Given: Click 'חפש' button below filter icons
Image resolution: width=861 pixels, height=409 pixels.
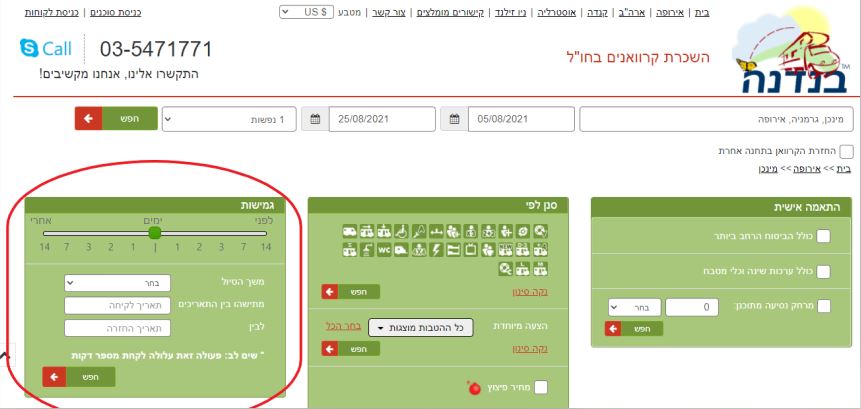Looking at the screenshot, I should (350, 292).
